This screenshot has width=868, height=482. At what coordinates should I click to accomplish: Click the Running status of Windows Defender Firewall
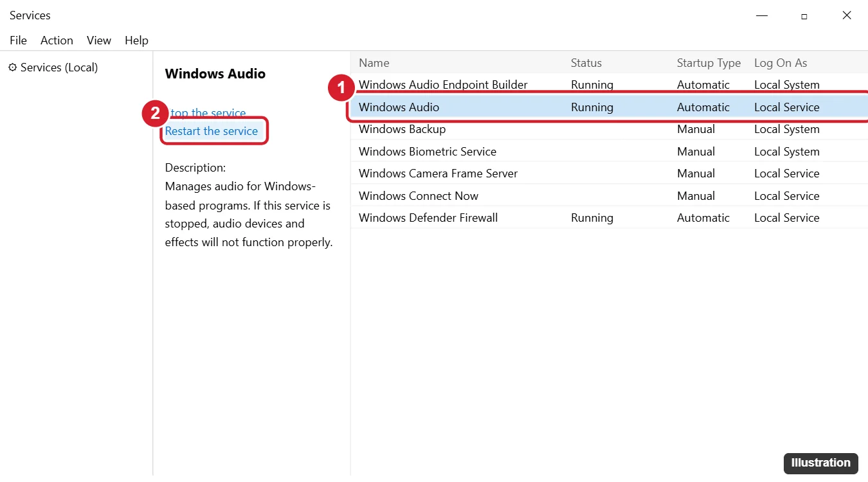pyautogui.click(x=592, y=218)
